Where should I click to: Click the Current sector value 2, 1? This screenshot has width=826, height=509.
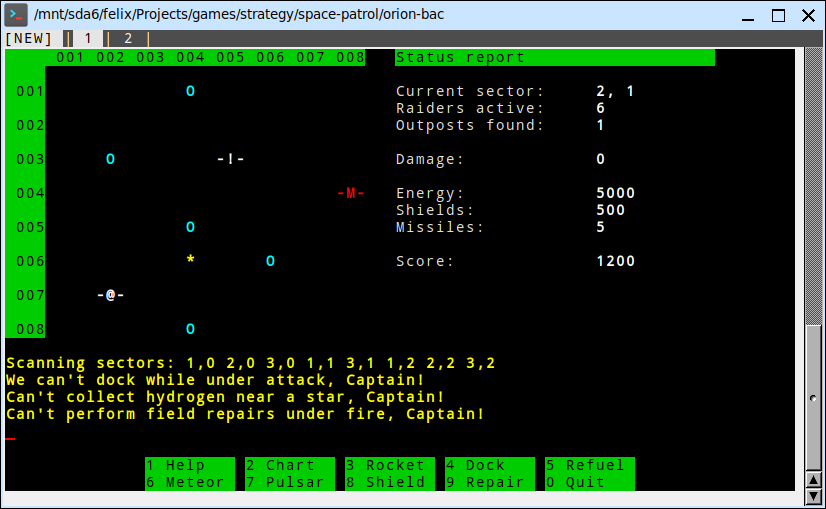pyautogui.click(x=615, y=91)
